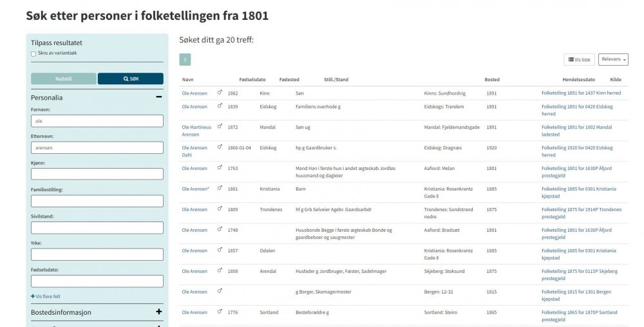Click male gender icon beside Ole Arensen 1882
Image resolution: width=644 pixels, height=327 pixels.
pyautogui.click(x=220, y=93)
